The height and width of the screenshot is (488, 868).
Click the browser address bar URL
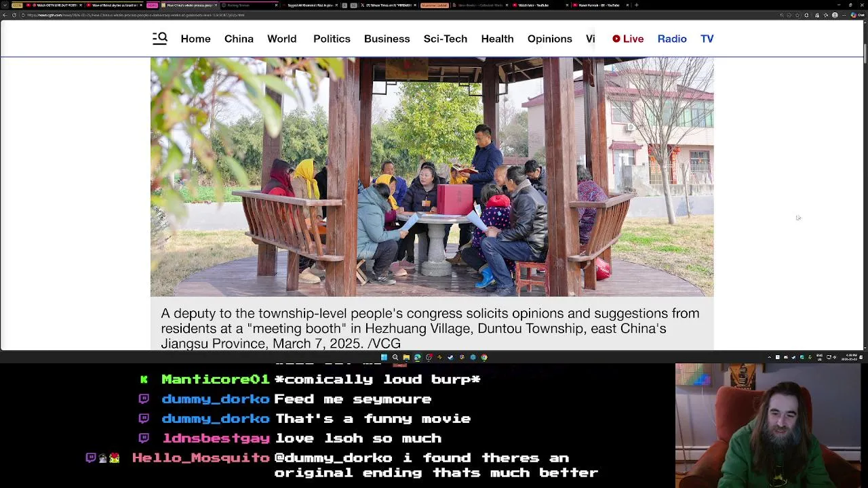(x=136, y=15)
